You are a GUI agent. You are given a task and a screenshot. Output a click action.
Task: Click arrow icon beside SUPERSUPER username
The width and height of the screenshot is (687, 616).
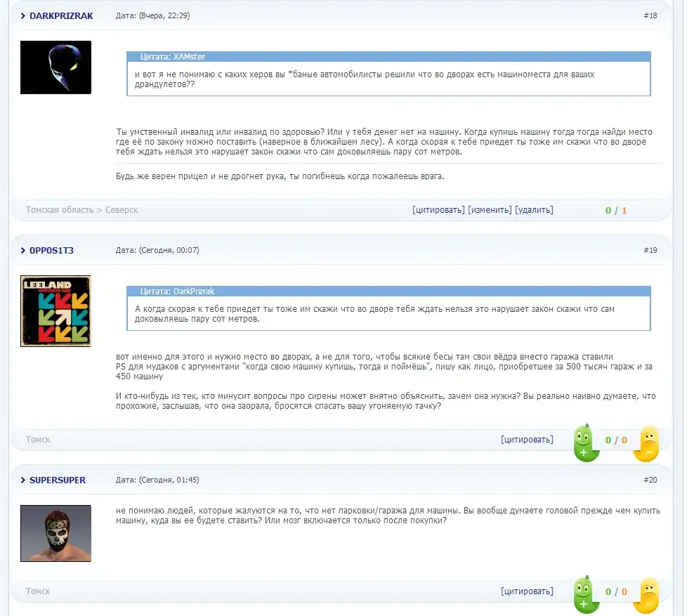pos(23,480)
